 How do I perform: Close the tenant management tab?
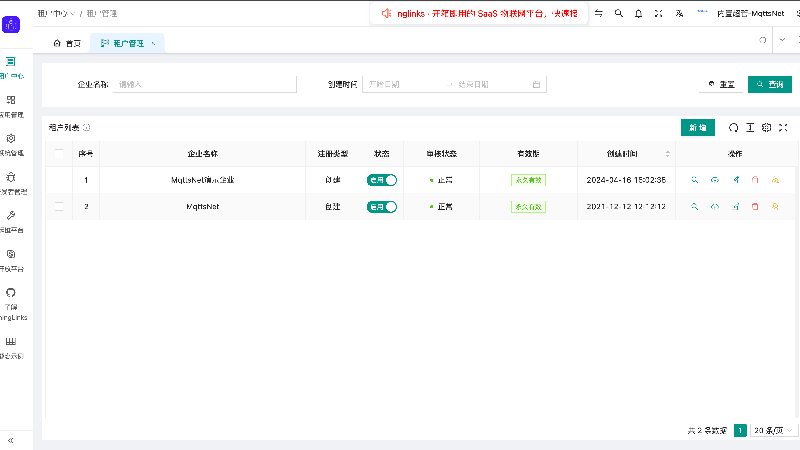153,43
